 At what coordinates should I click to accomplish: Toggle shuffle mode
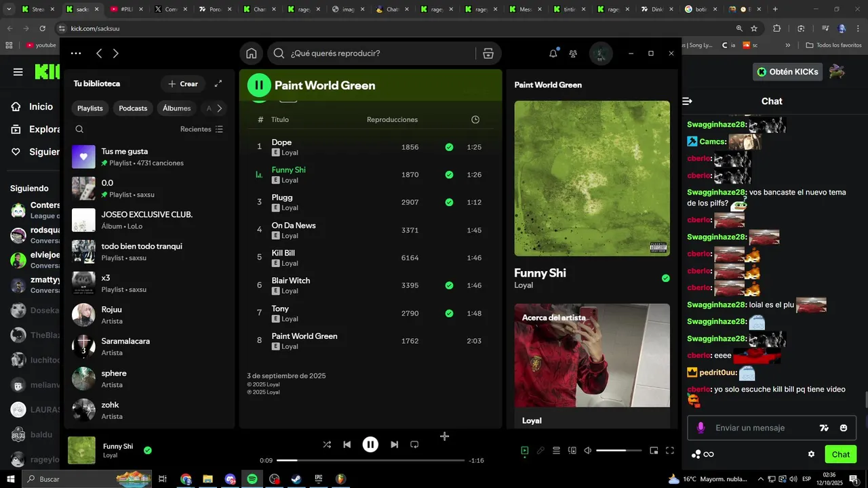point(327,445)
